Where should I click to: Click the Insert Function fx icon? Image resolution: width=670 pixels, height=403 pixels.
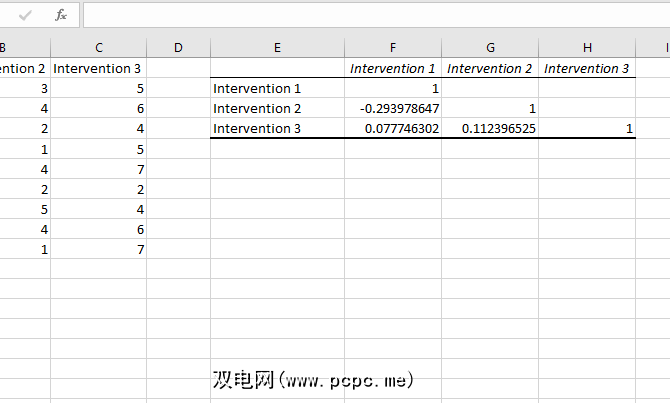pyautogui.click(x=61, y=15)
